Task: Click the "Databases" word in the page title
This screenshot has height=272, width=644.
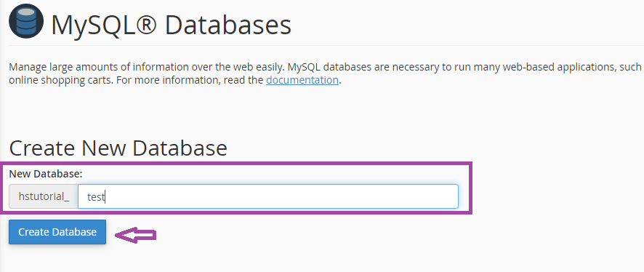Action: tap(228, 25)
